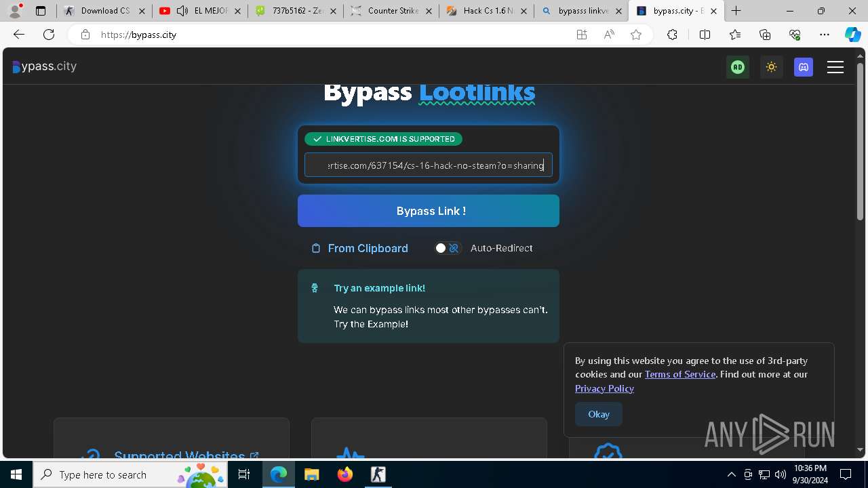Click into the link URL input field

429,165
